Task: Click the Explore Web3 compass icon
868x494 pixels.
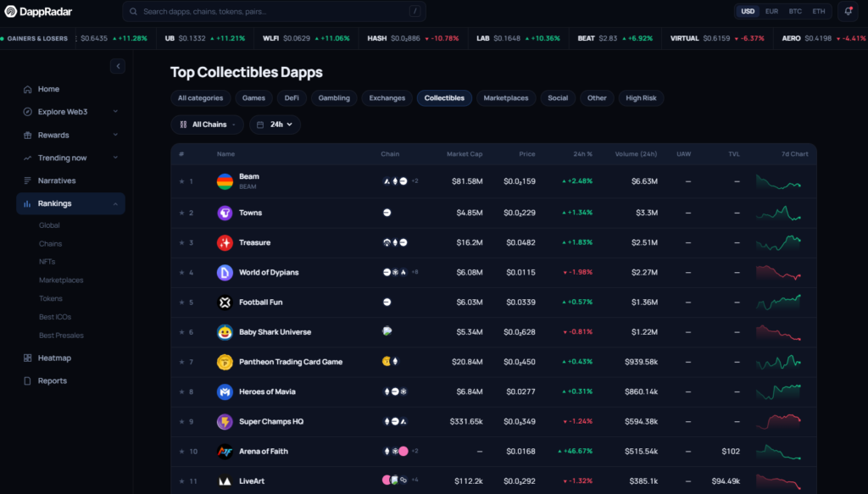Action: tap(27, 112)
